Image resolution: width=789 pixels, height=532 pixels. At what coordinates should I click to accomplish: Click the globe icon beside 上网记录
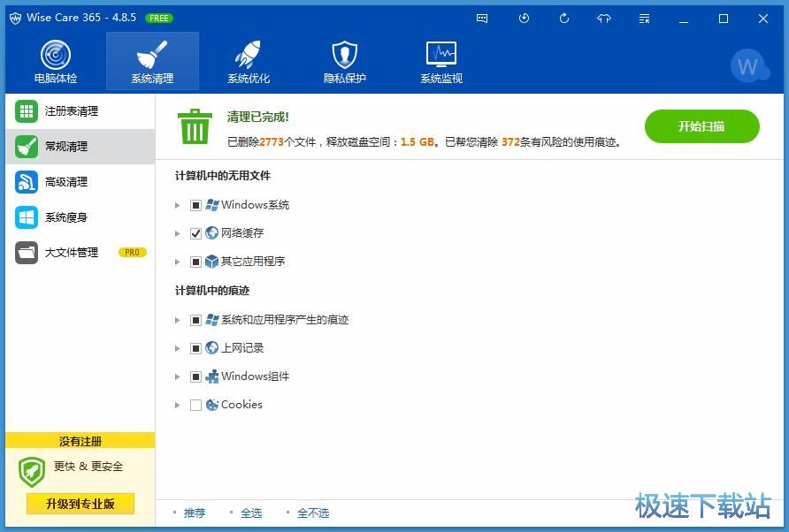point(211,348)
